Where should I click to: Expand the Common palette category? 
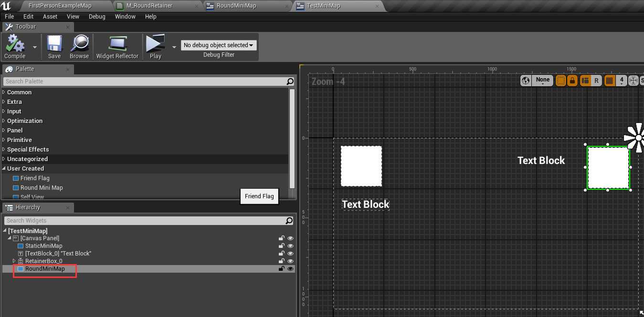(x=4, y=92)
